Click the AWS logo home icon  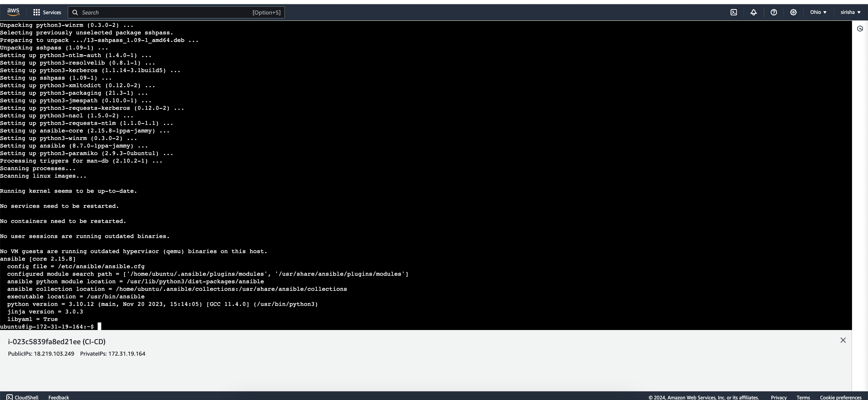click(13, 12)
